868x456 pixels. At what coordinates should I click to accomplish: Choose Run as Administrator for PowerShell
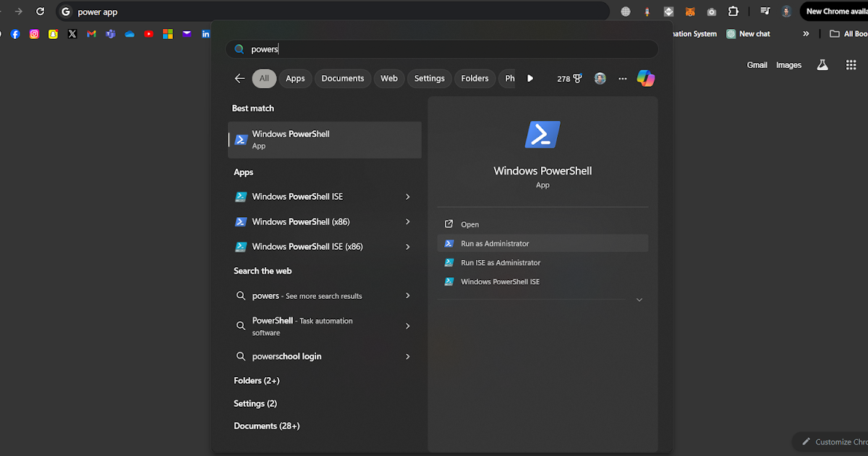[542, 243]
